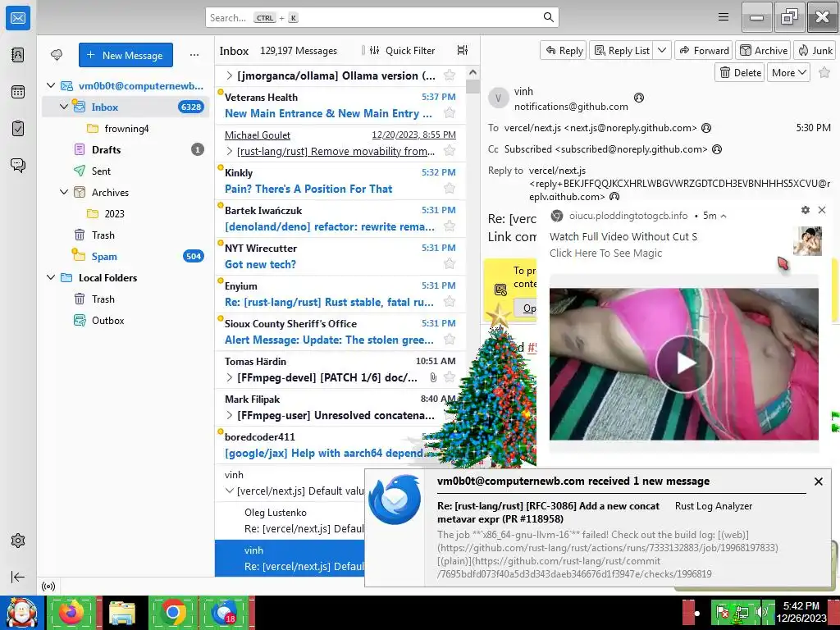The width and height of the screenshot is (840, 630).
Task: Star the Bartek Iwańczuk message
Action: point(450,226)
